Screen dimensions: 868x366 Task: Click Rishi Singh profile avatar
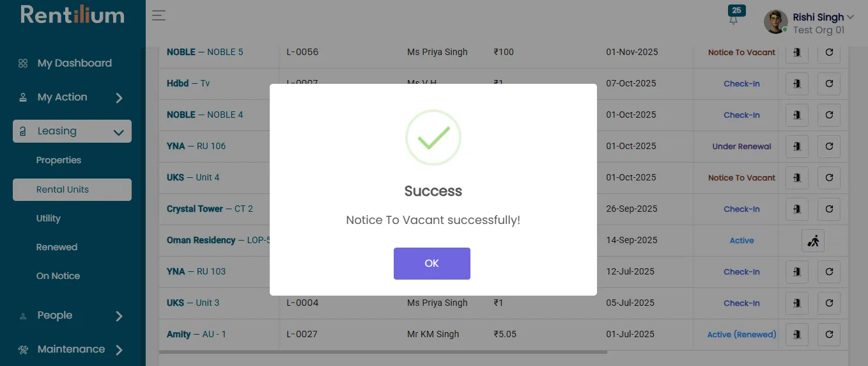tap(776, 22)
